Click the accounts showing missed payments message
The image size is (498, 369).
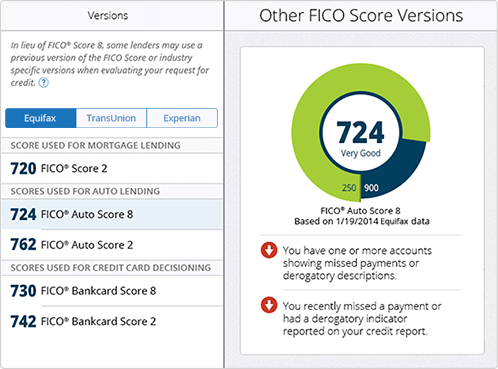point(357,263)
